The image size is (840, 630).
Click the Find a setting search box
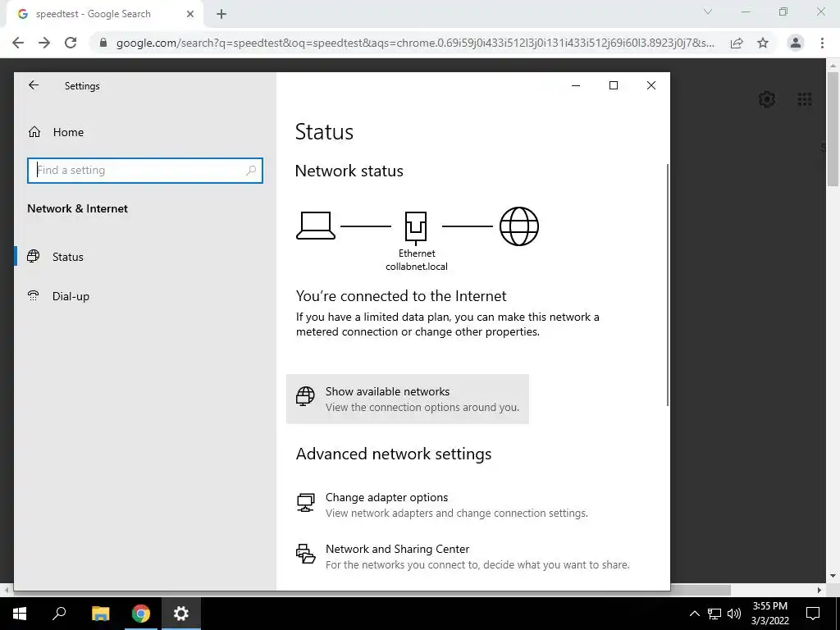pyautogui.click(x=144, y=171)
